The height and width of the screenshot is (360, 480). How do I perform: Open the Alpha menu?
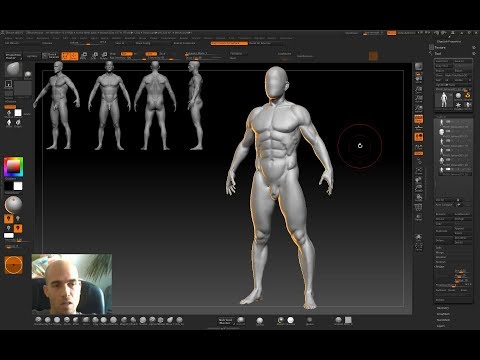[9, 38]
